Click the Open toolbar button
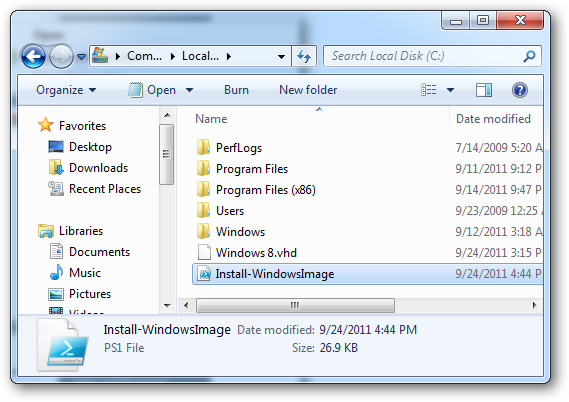 tap(152, 90)
